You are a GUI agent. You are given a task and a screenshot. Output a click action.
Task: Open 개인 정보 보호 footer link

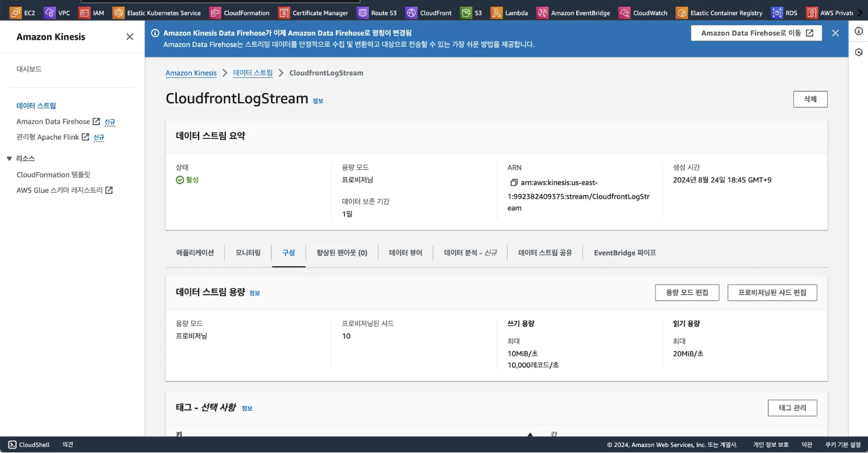tap(771, 445)
